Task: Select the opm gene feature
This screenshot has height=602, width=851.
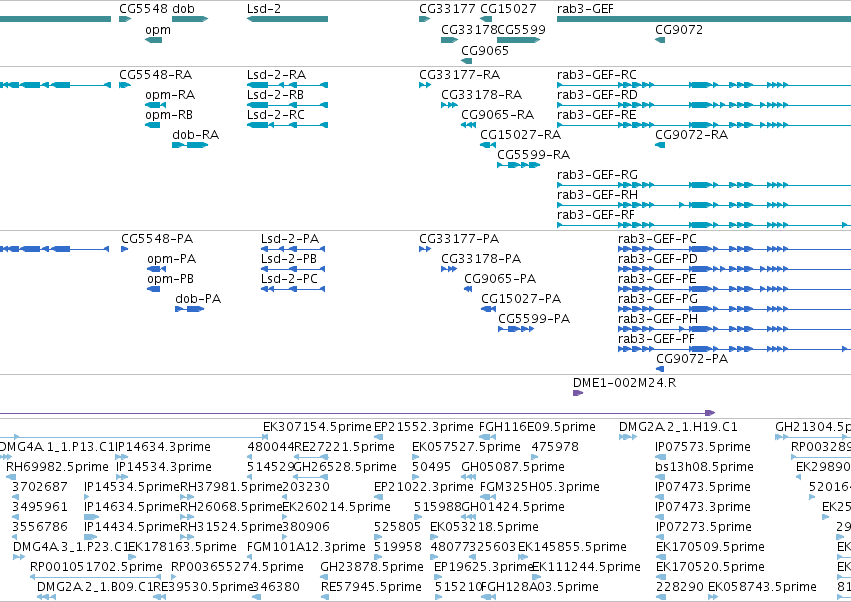Action: [x=153, y=40]
